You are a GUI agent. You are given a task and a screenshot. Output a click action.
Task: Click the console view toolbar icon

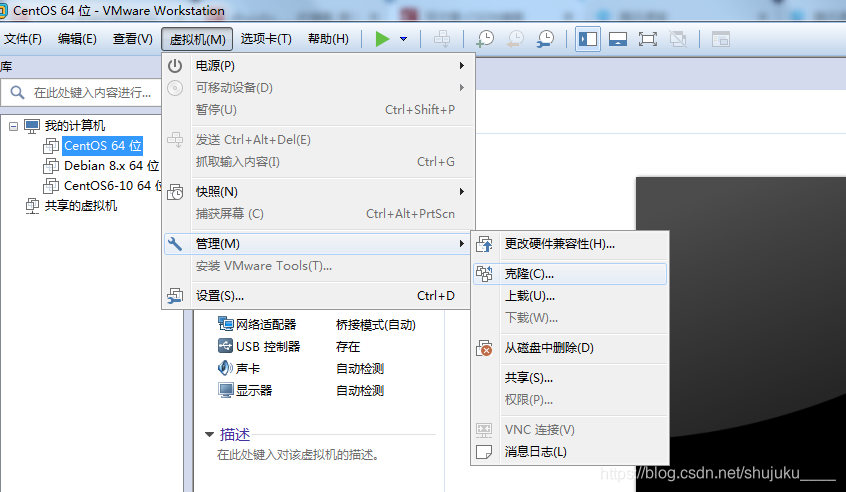tap(720, 39)
